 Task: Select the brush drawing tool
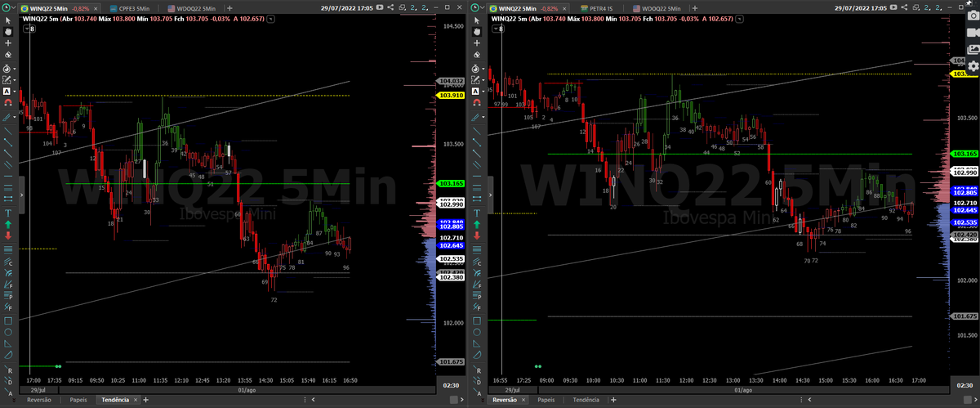click(7, 117)
